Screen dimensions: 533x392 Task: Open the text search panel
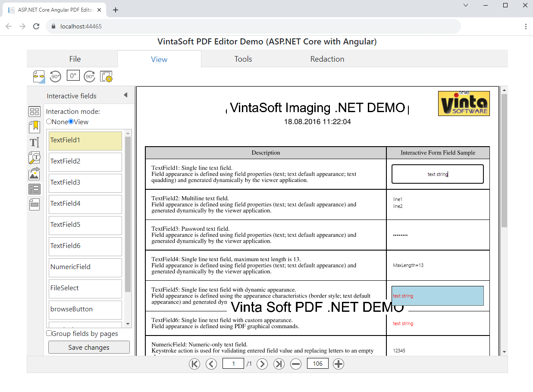click(x=34, y=158)
